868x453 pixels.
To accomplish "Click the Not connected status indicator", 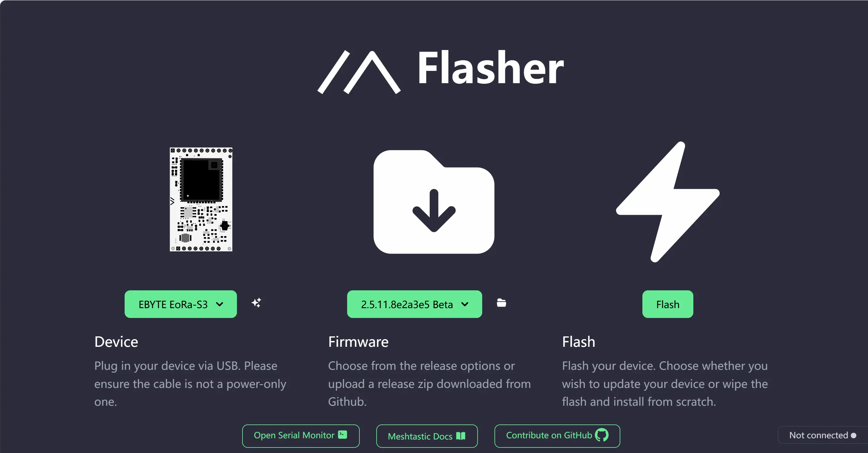I will coord(823,435).
